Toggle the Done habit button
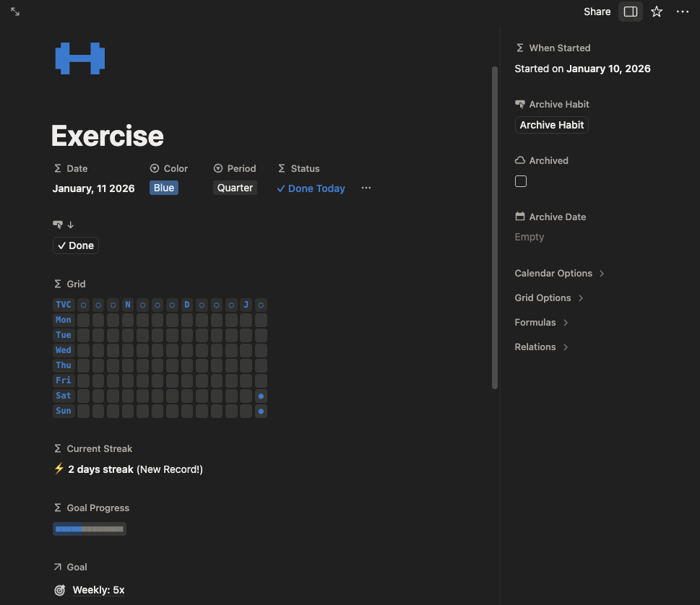The width and height of the screenshot is (700, 605). pos(76,245)
